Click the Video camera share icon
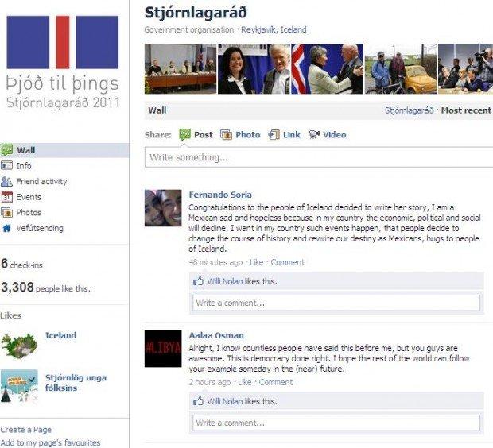This screenshot has width=493, height=448. (314, 135)
